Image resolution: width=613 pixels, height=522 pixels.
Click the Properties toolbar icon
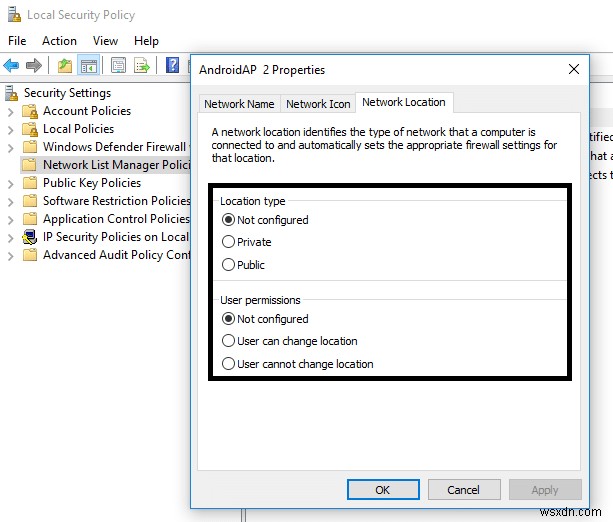coord(118,65)
